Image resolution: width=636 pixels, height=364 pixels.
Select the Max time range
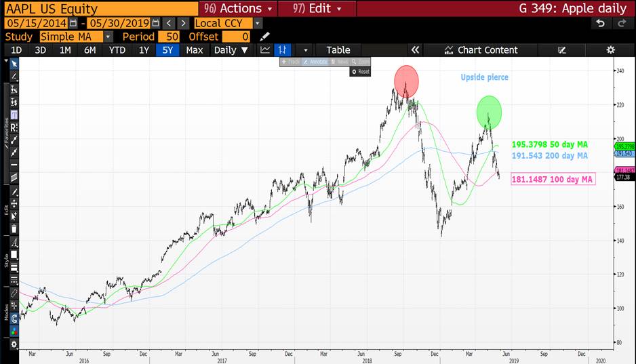click(x=195, y=50)
